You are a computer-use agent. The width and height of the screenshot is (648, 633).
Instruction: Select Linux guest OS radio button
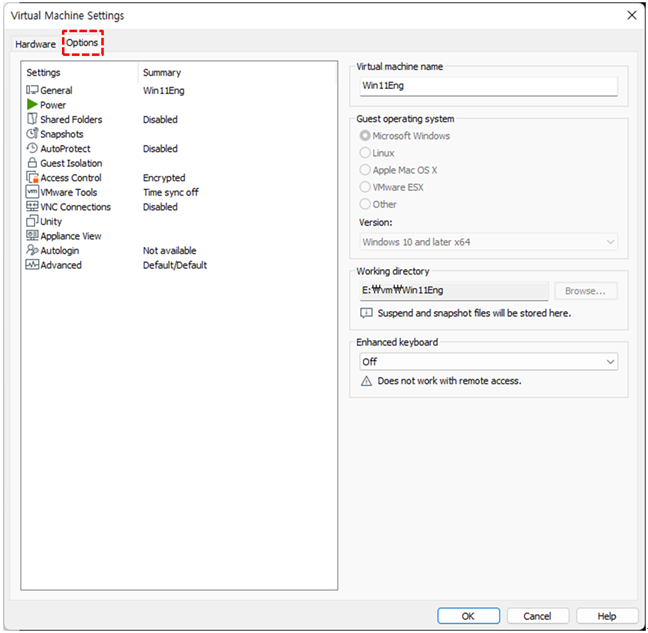pos(365,153)
